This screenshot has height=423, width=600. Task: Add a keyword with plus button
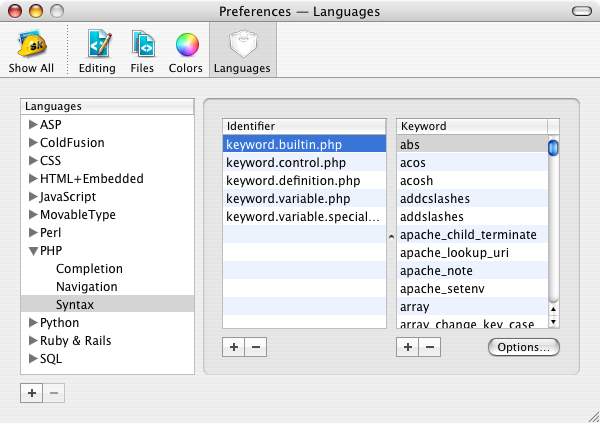coord(408,347)
